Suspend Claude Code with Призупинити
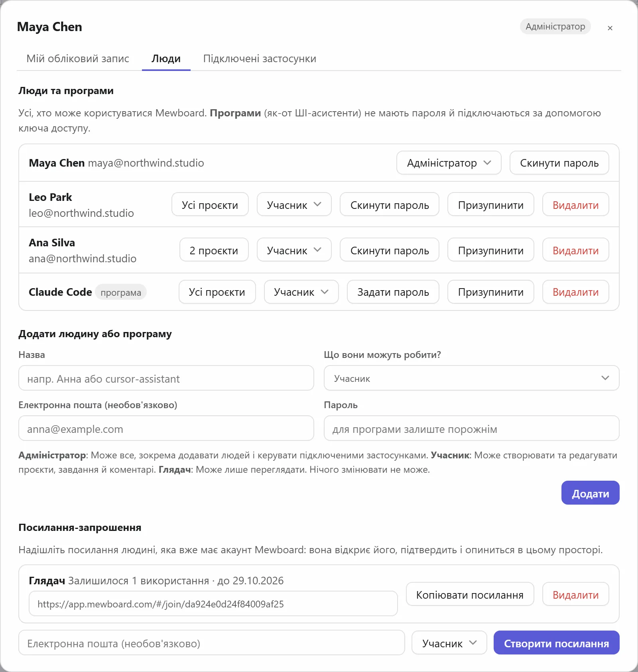638x672 pixels. click(x=490, y=292)
